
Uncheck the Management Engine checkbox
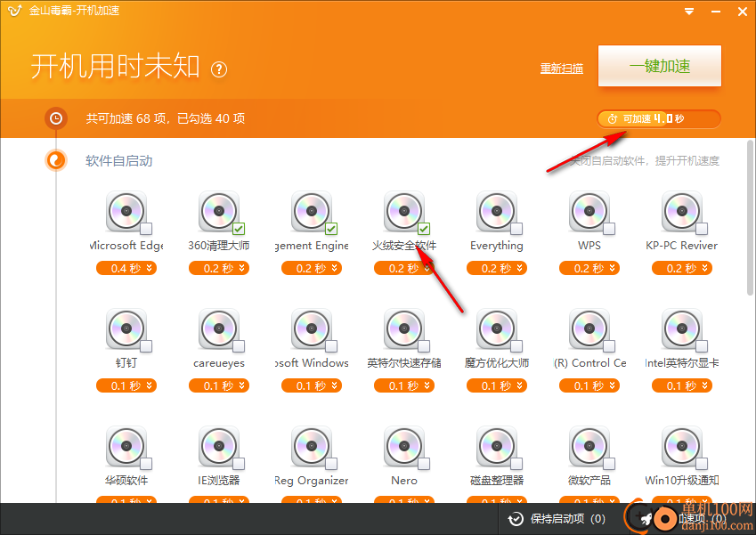(x=331, y=229)
